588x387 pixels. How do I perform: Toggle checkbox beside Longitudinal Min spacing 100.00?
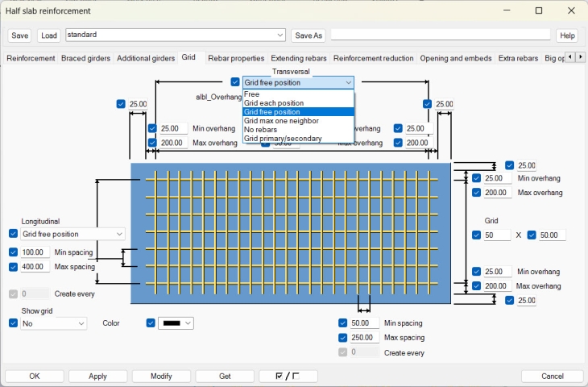13,252
